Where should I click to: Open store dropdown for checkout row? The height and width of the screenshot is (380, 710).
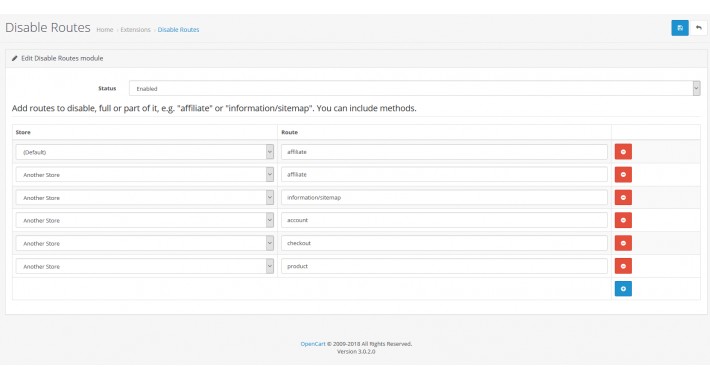144,243
